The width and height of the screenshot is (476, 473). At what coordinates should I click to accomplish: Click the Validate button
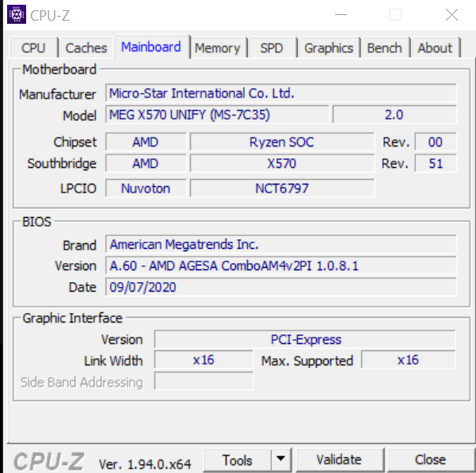pos(339,460)
